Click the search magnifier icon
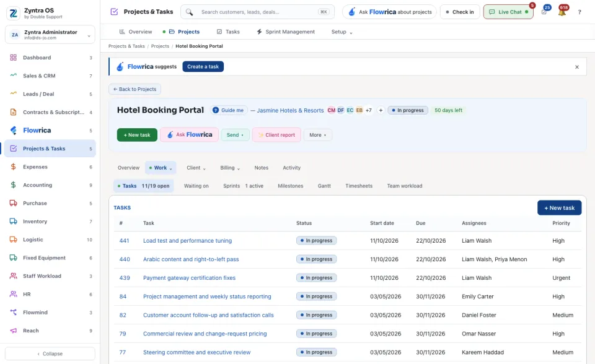Viewport: 595px width, 364px height. [189, 12]
